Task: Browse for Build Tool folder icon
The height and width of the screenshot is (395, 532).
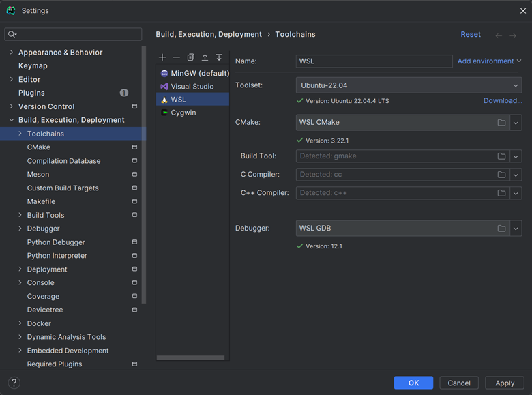Action: [501, 156]
